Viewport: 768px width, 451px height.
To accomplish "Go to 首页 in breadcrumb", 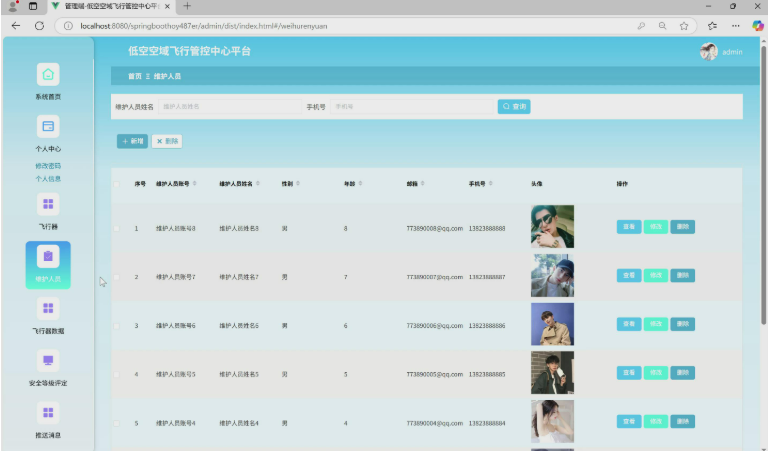I will 135,76.
